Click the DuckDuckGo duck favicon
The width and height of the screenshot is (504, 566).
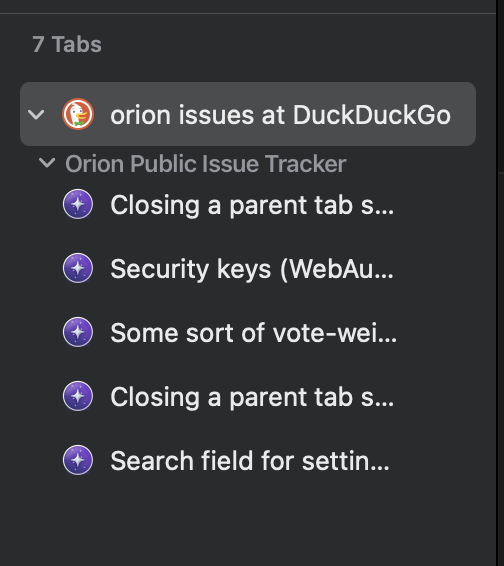point(78,114)
